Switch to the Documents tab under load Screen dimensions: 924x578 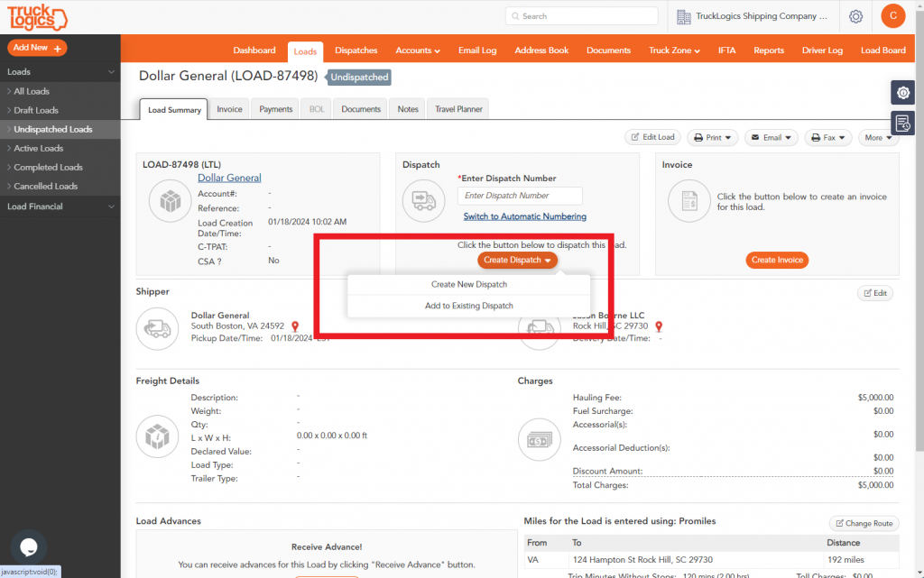pyautogui.click(x=361, y=109)
